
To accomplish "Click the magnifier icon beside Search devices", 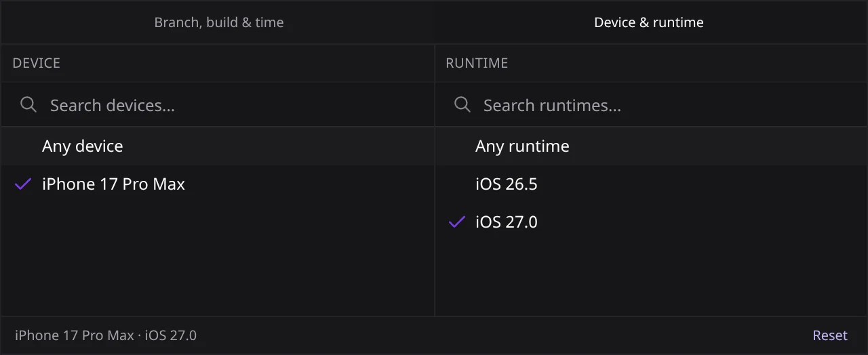I will pos(28,104).
